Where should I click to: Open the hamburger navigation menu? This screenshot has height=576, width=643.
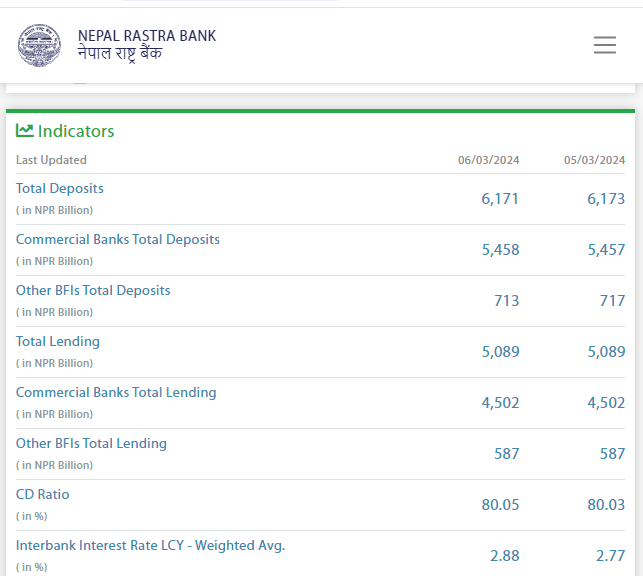(x=604, y=45)
